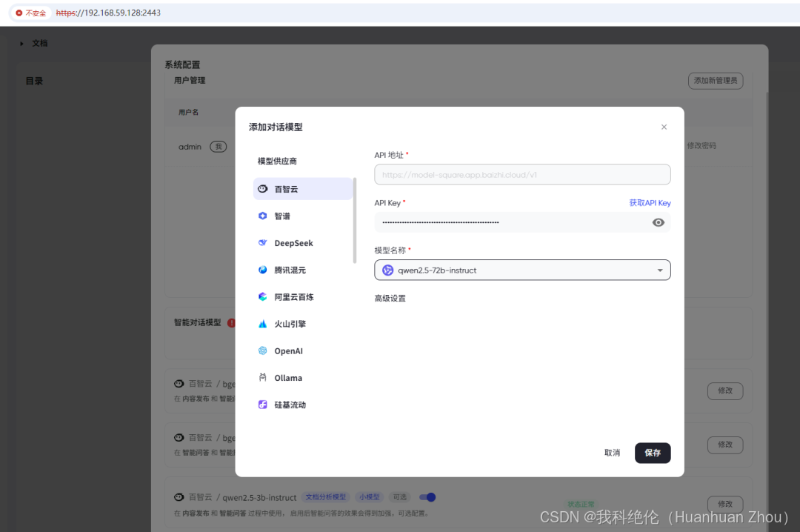800x532 pixels.
Task: Click the qwen model icon in dropdown
Action: tap(387, 270)
